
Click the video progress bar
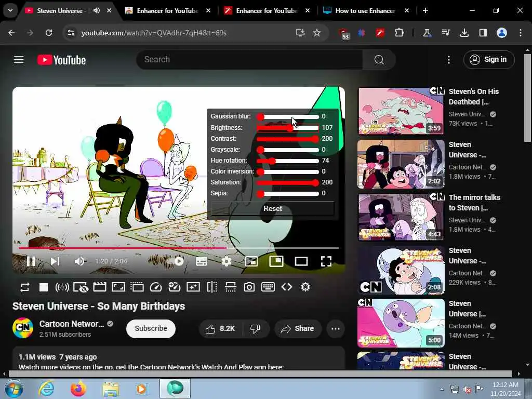[179, 248]
